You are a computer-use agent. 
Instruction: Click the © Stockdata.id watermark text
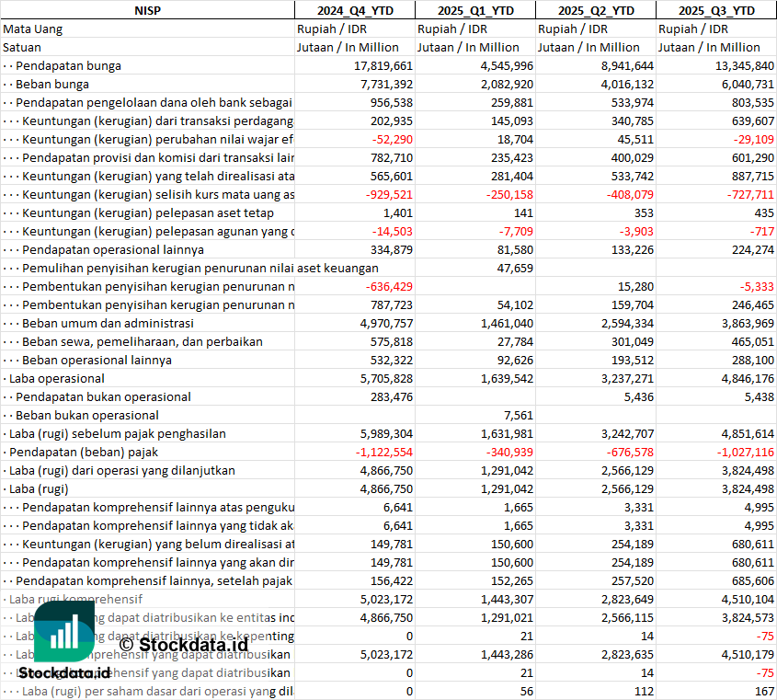click(x=183, y=643)
